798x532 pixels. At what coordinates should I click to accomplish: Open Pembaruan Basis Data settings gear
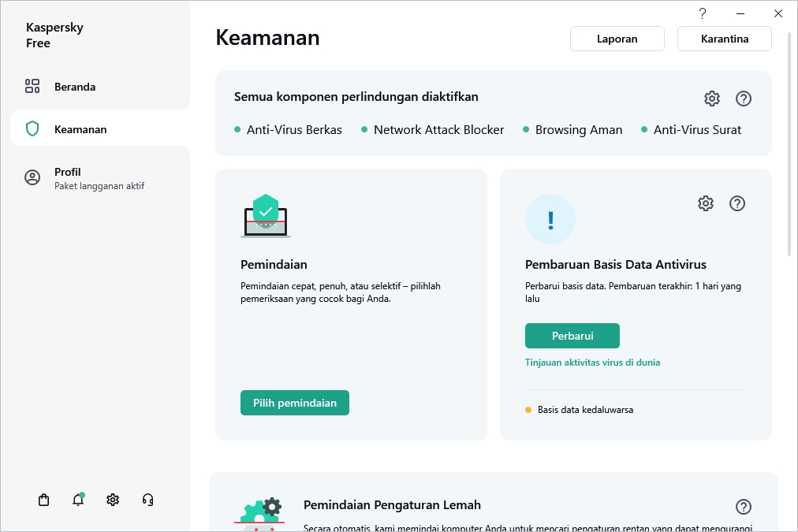click(x=706, y=203)
